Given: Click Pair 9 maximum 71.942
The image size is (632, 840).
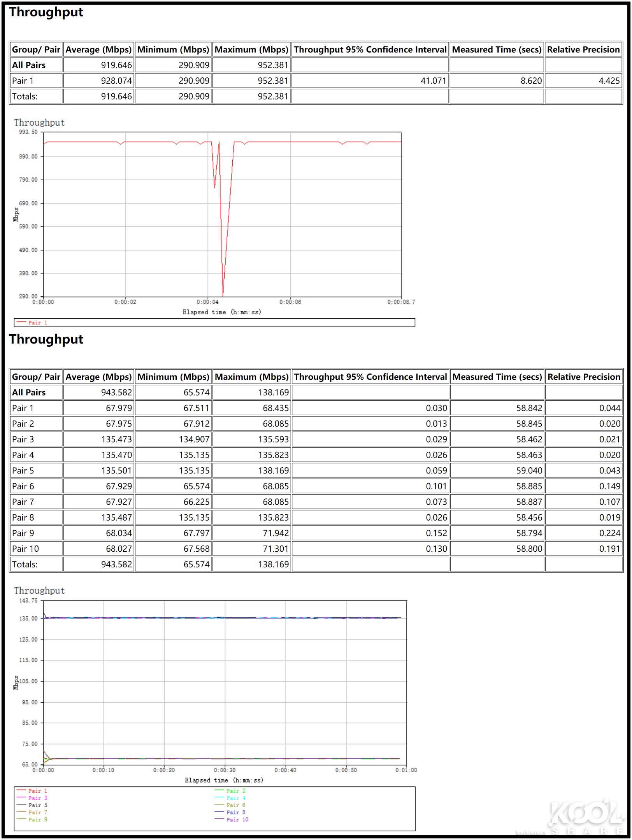Looking at the screenshot, I should 276,533.
